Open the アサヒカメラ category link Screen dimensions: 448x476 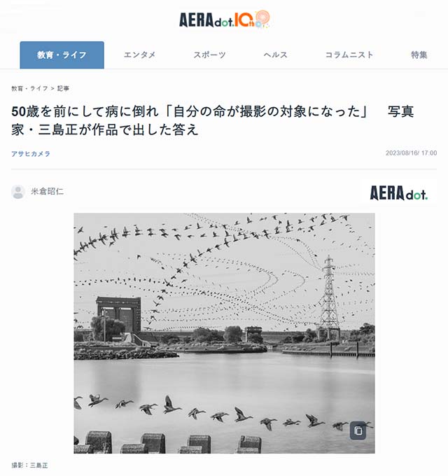[x=31, y=154]
